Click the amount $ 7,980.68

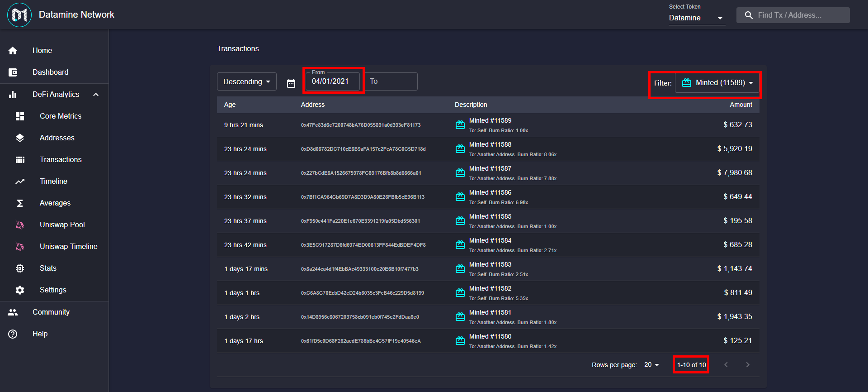click(x=735, y=173)
